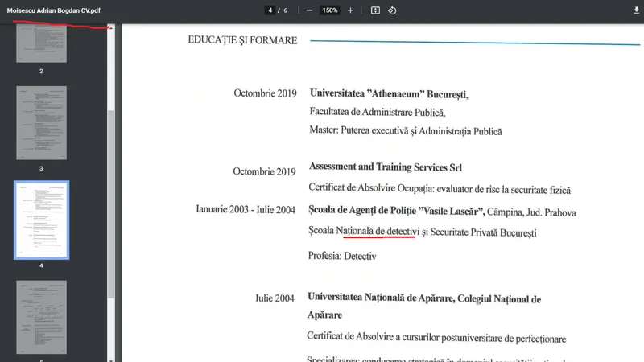Click the EDUCAȚIE ȘI FORMARE heading
Image resolution: width=644 pixels, height=362 pixels.
point(242,40)
